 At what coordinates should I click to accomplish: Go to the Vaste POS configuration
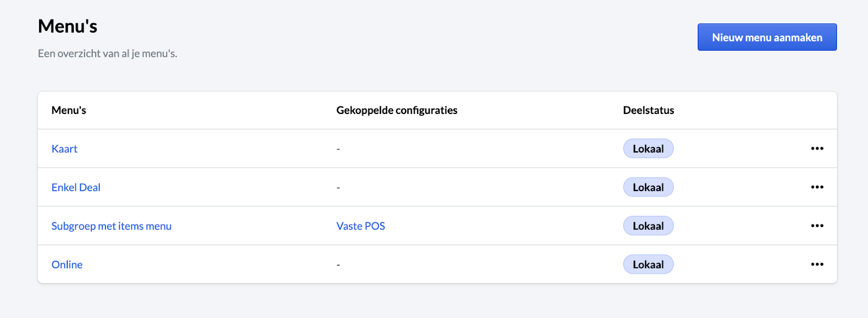361,226
